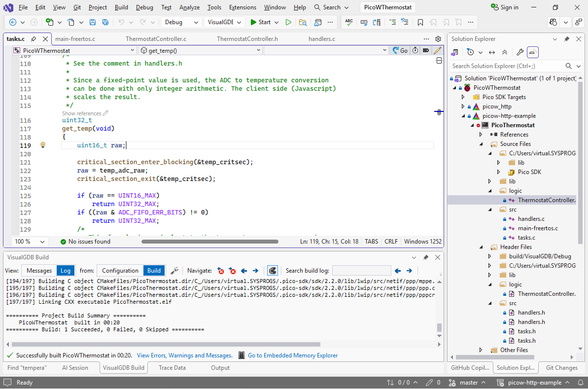Click Go to Embedded Memory Explorer link

[292, 355]
